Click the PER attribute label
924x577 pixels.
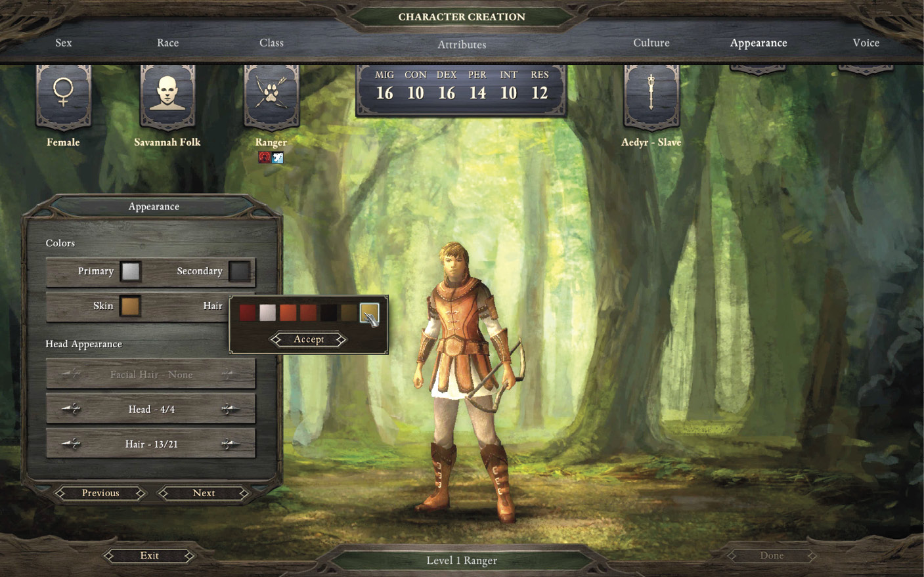click(x=477, y=75)
